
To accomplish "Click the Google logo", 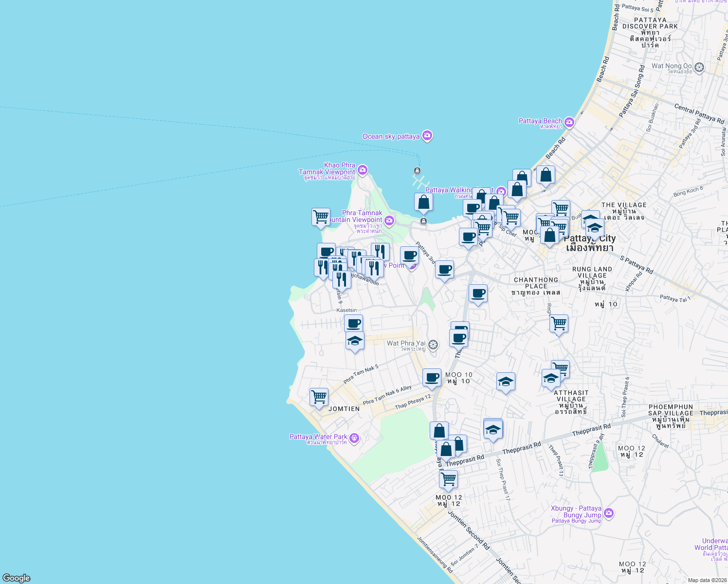I will 17,578.
